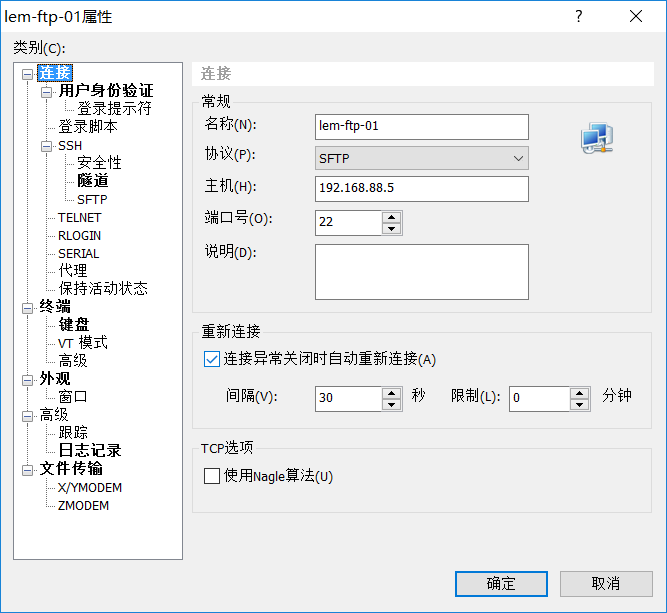Select 隧道 in the category tree

click(x=92, y=181)
